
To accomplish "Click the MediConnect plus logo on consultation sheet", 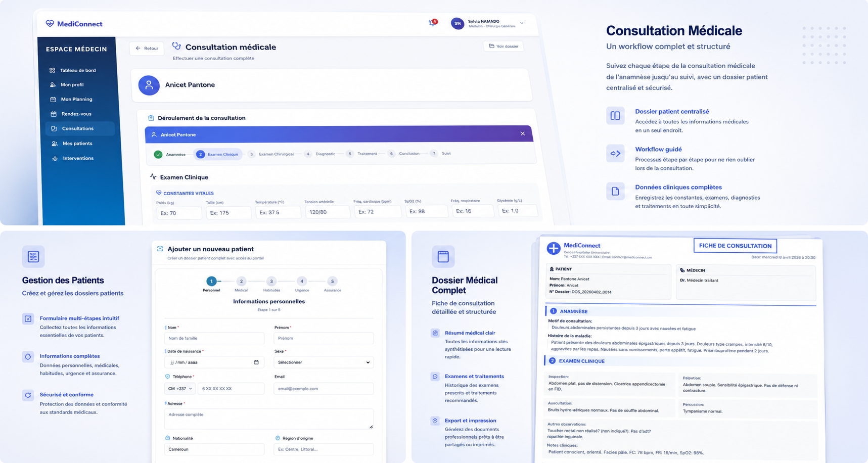I will click(x=554, y=248).
